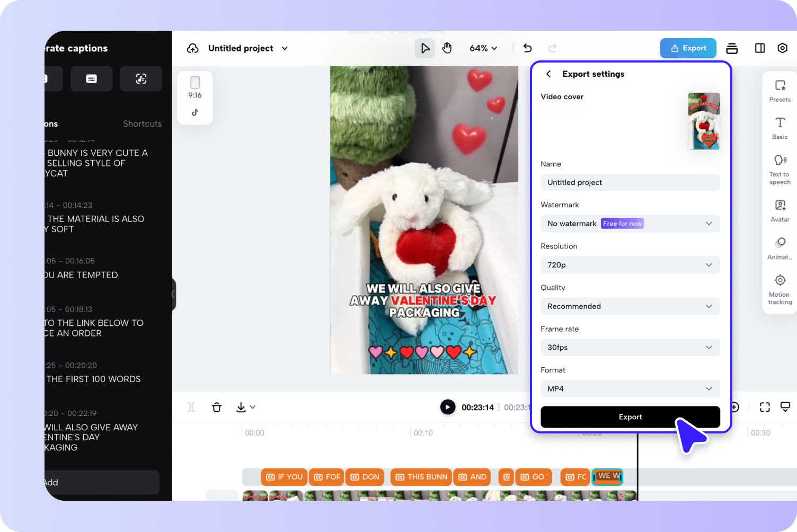The height and width of the screenshot is (532, 797).
Task: Open the 720p Resolution dropdown
Action: tap(630, 264)
